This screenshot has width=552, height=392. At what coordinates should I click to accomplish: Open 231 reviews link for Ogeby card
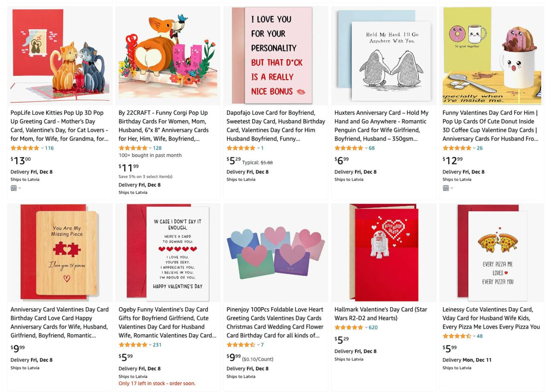coord(157,345)
